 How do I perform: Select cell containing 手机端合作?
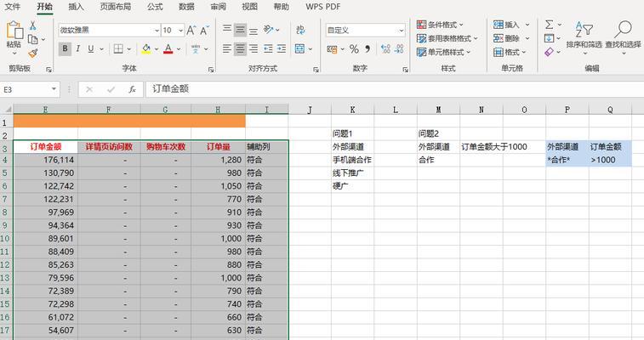pos(351,160)
